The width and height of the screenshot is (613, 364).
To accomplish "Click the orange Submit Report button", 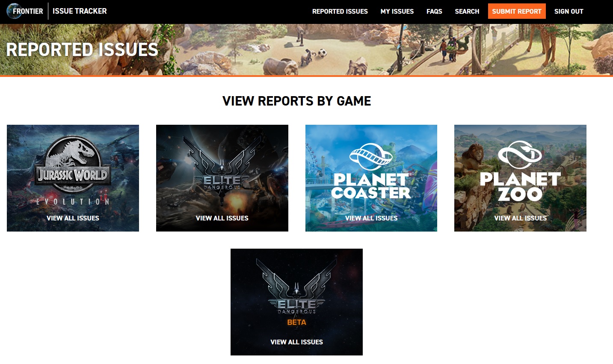I will [517, 12].
